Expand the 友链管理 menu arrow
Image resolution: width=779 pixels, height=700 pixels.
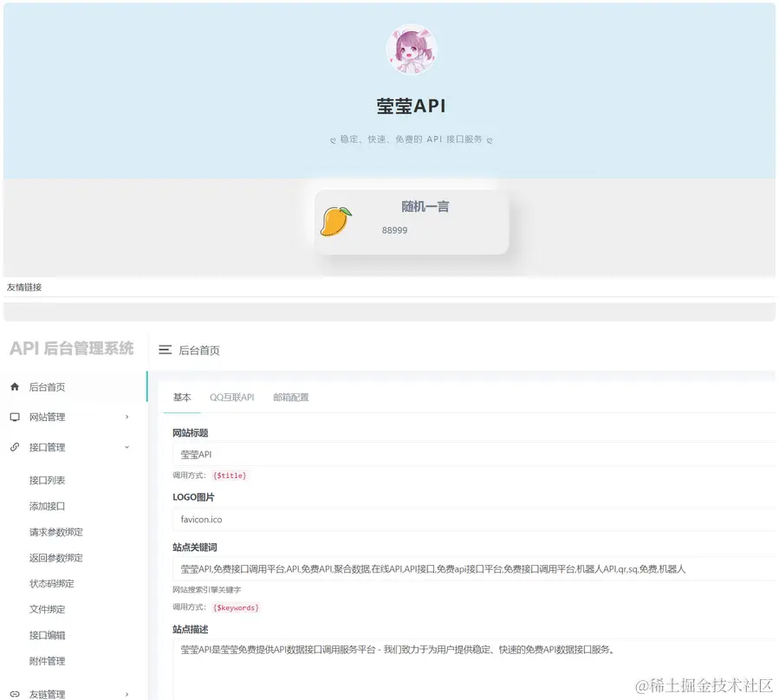[x=127, y=694]
